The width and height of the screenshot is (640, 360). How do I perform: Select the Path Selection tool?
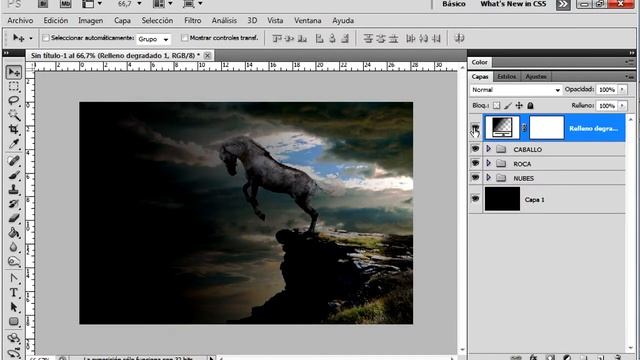click(14, 307)
